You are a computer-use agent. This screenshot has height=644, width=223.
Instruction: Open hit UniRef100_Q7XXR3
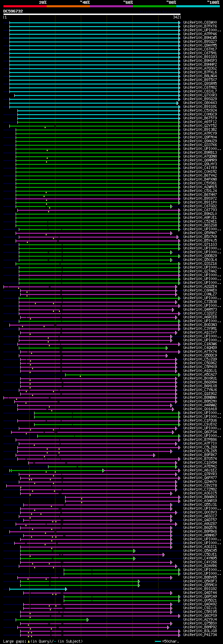200,95
